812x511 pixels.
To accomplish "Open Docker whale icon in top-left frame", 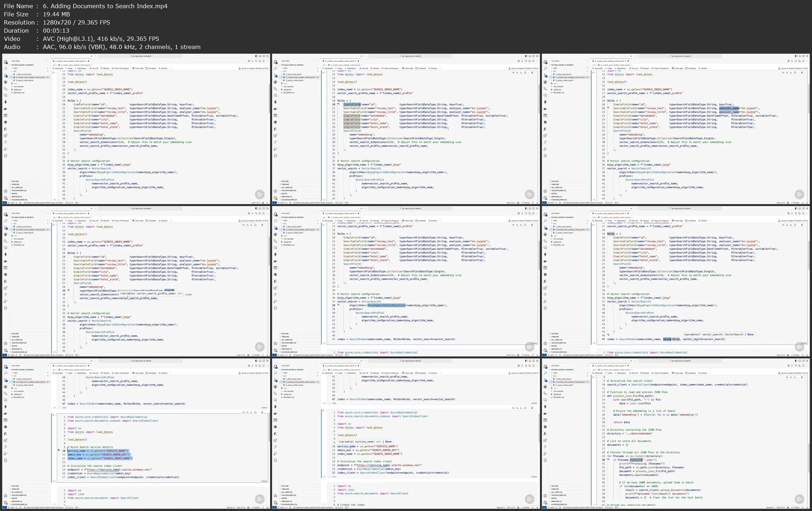I will pyautogui.click(x=6, y=109).
